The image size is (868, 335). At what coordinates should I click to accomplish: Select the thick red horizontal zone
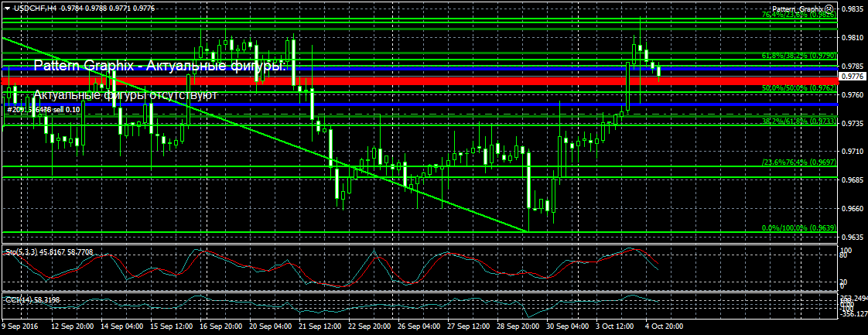pyautogui.click(x=421, y=81)
